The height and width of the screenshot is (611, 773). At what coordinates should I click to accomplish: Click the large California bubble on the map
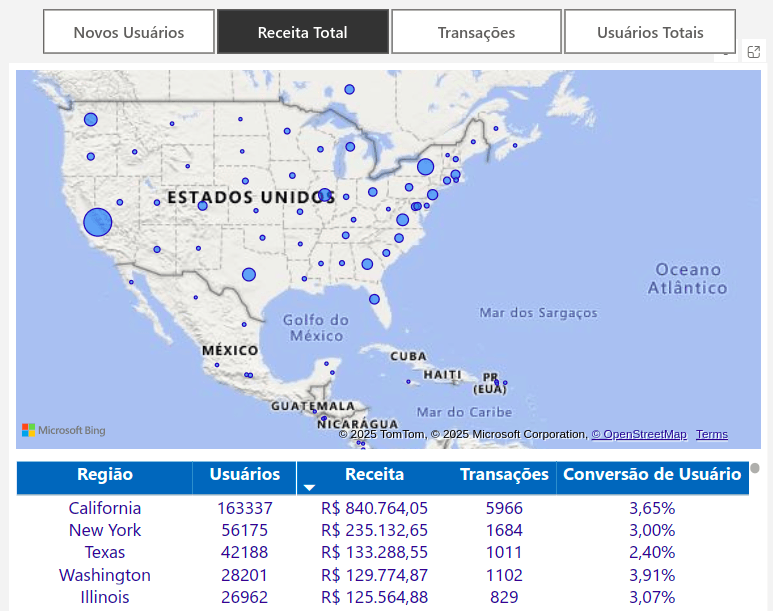point(97,222)
